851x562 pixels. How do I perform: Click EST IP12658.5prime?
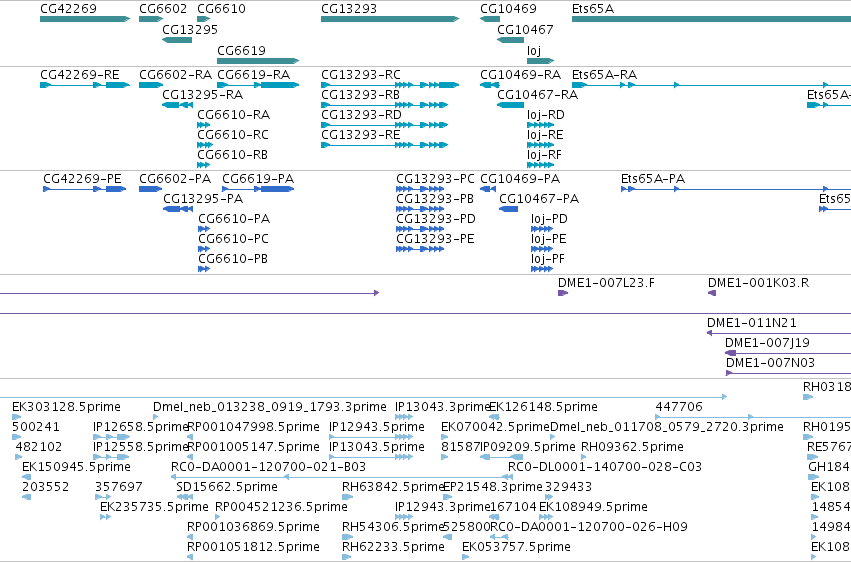pos(140,427)
